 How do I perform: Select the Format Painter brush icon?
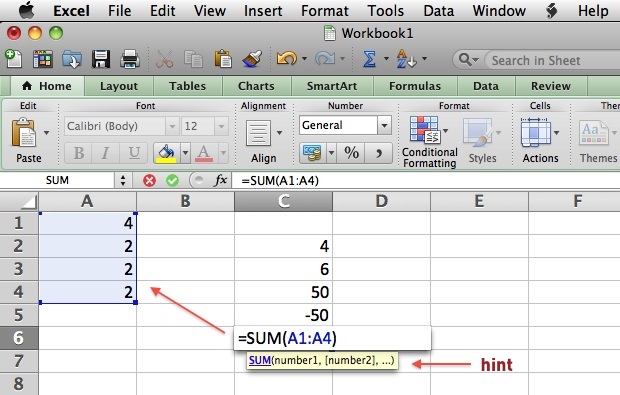[x=252, y=59]
